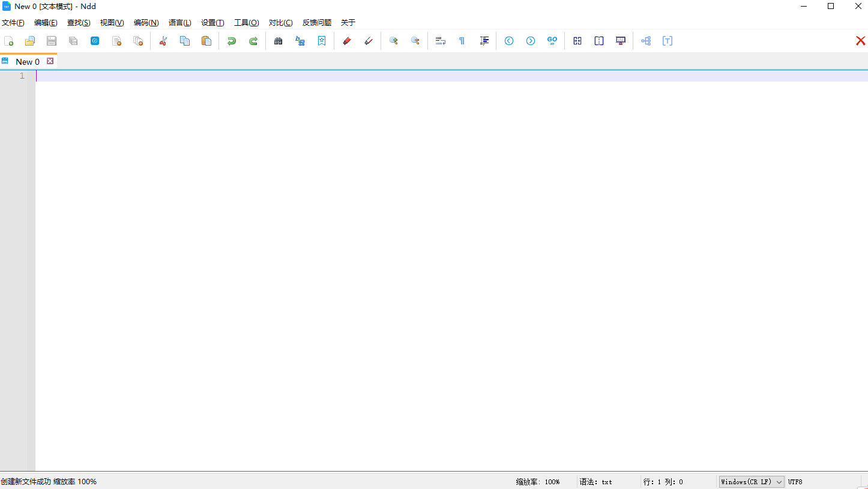
Task: Open the 文件(F) menu
Action: pos(13,22)
